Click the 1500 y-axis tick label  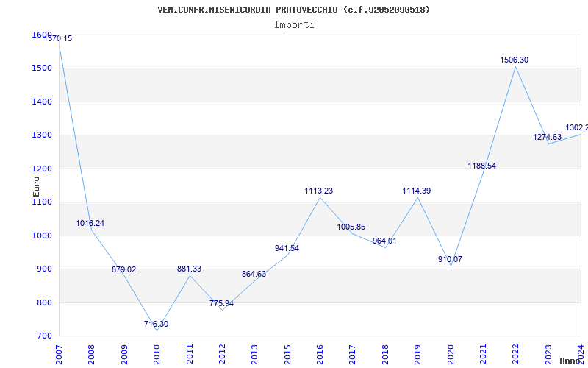coord(42,68)
